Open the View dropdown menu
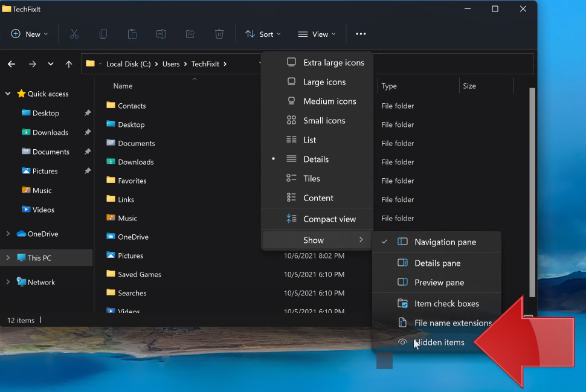The width and height of the screenshot is (586, 392). 317,34
